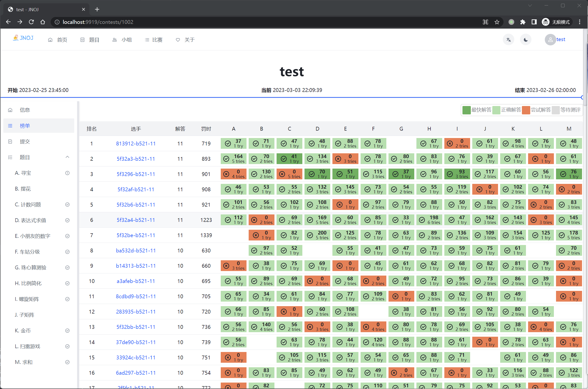Open 比赛 contests page
Screen dimensions: 588x389
point(154,40)
